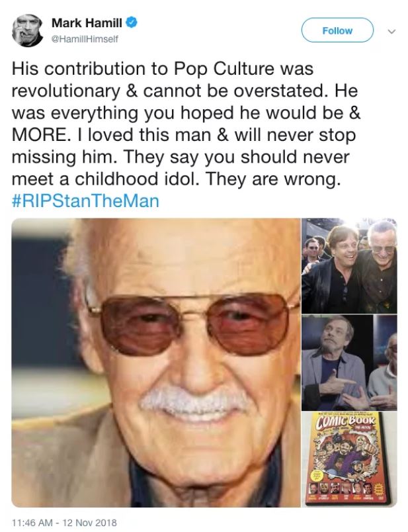Open the Comic Book DVD cover image
The width and height of the screenshot is (408, 532).
pos(348,460)
